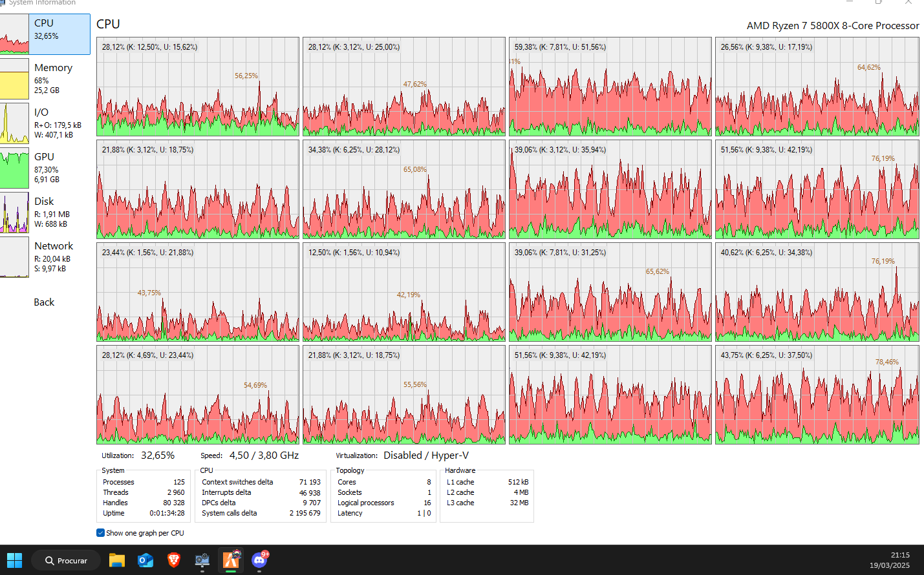Image resolution: width=924 pixels, height=575 pixels.
Task: Click the graph labeled 59,38% (K: 7,81%, U: 51,56%)
Action: click(610, 87)
